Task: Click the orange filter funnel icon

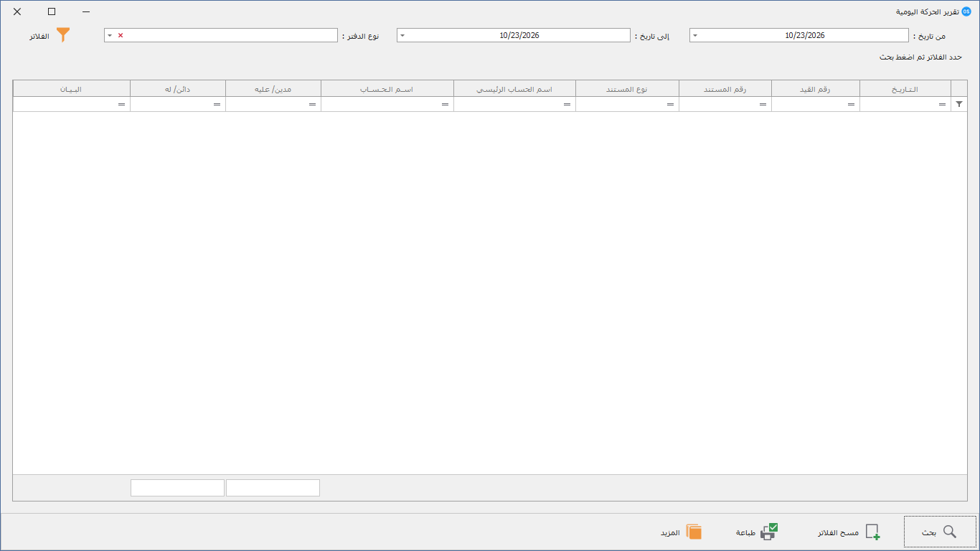Action: click(63, 35)
